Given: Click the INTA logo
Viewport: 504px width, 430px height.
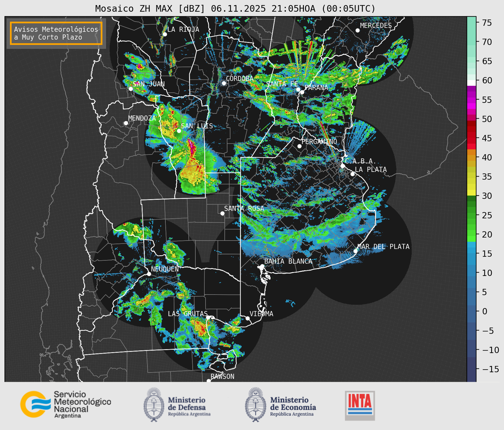Looking at the screenshot, I should pyautogui.click(x=360, y=405).
